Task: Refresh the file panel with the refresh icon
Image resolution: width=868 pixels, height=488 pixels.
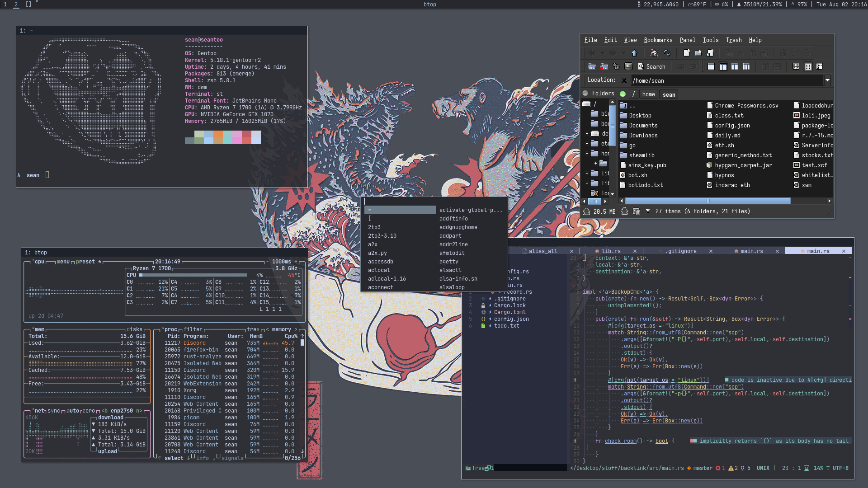Action: click(667, 53)
